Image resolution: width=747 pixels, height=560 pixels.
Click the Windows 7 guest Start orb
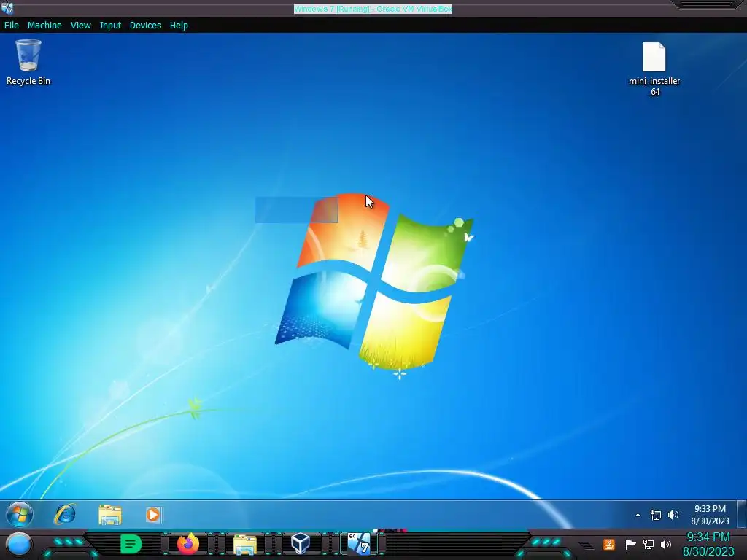(x=20, y=514)
